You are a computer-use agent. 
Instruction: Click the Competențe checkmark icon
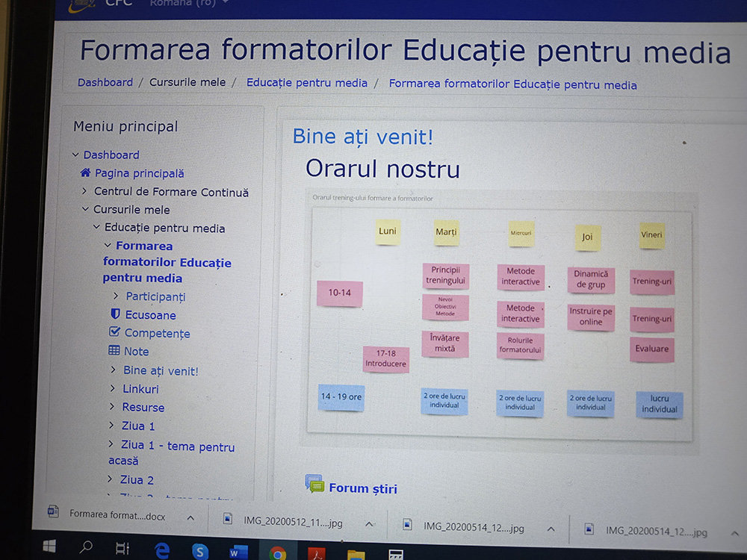114,332
